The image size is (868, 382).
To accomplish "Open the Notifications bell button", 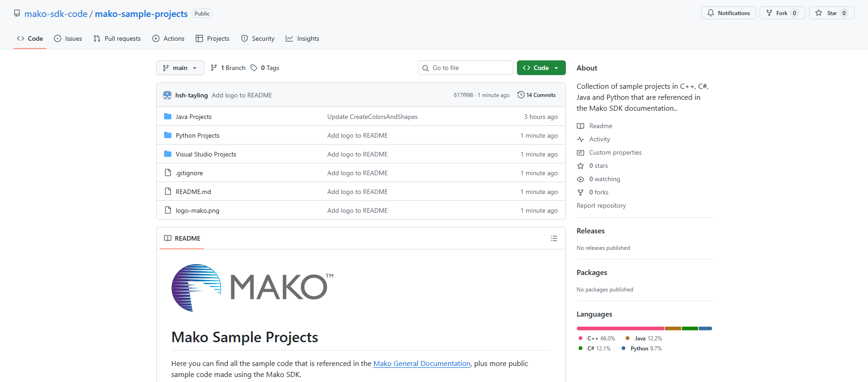I will [x=728, y=13].
